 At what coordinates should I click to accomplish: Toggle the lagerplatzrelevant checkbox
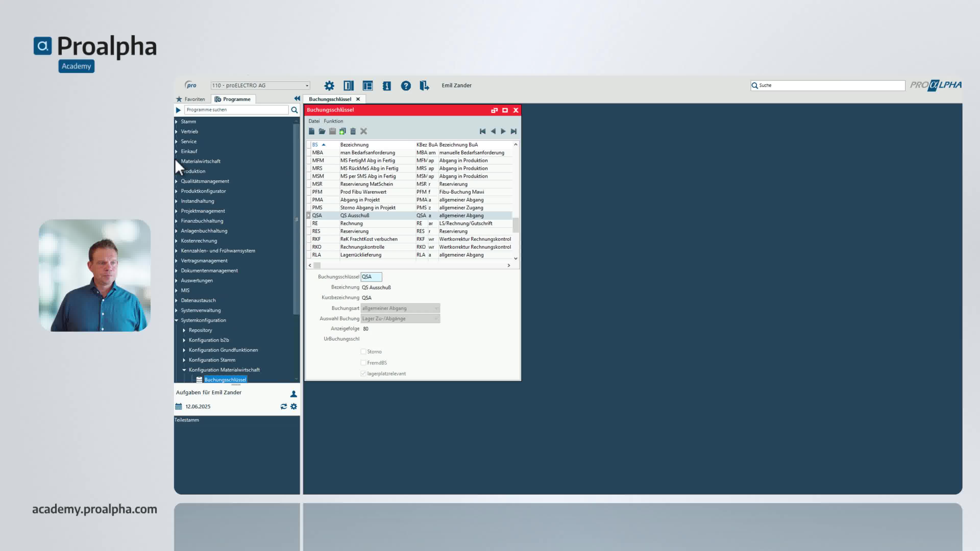coord(363,373)
